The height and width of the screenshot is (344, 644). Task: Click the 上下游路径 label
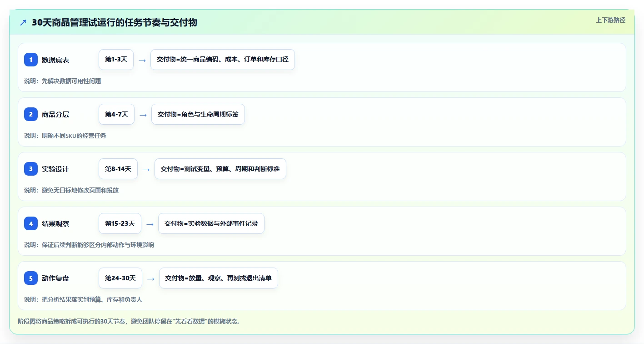tap(610, 20)
